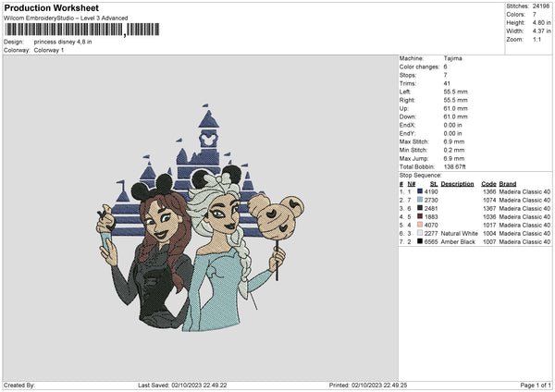The height and width of the screenshot is (392, 555).
Task: Select thread code '1007'
Action: [489, 242]
